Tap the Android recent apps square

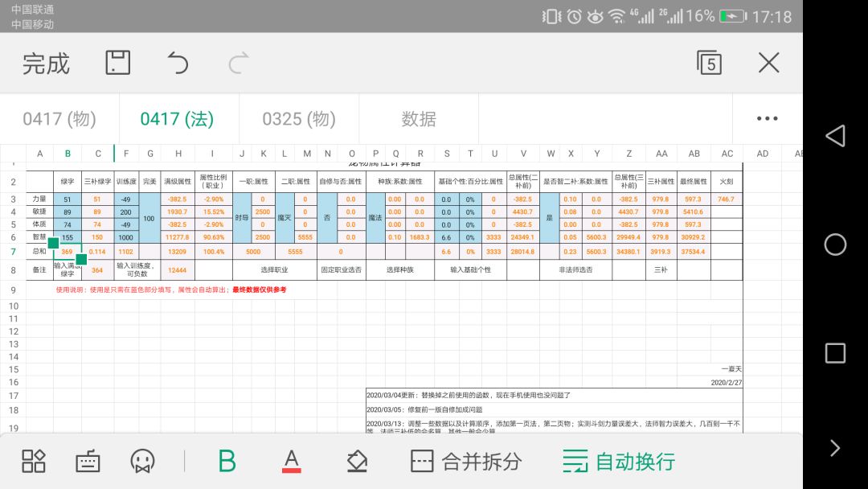pyautogui.click(x=835, y=353)
